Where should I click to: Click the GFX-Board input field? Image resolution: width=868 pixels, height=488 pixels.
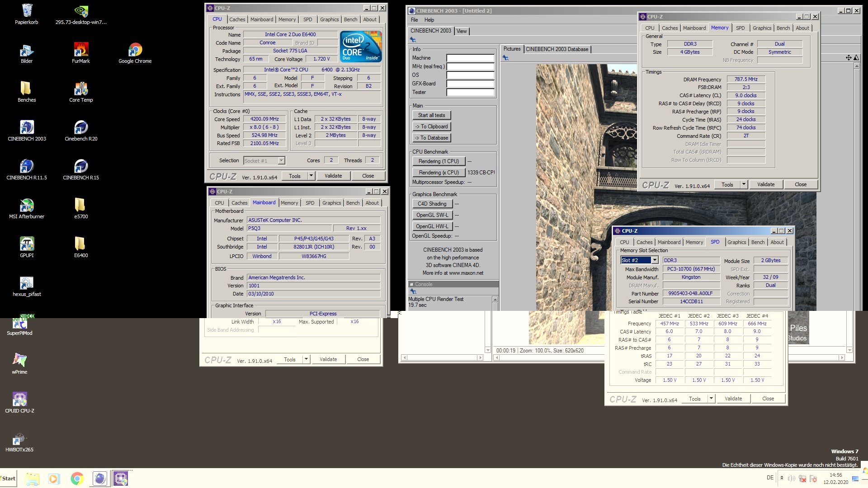pyautogui.click(x=471, y=84)
